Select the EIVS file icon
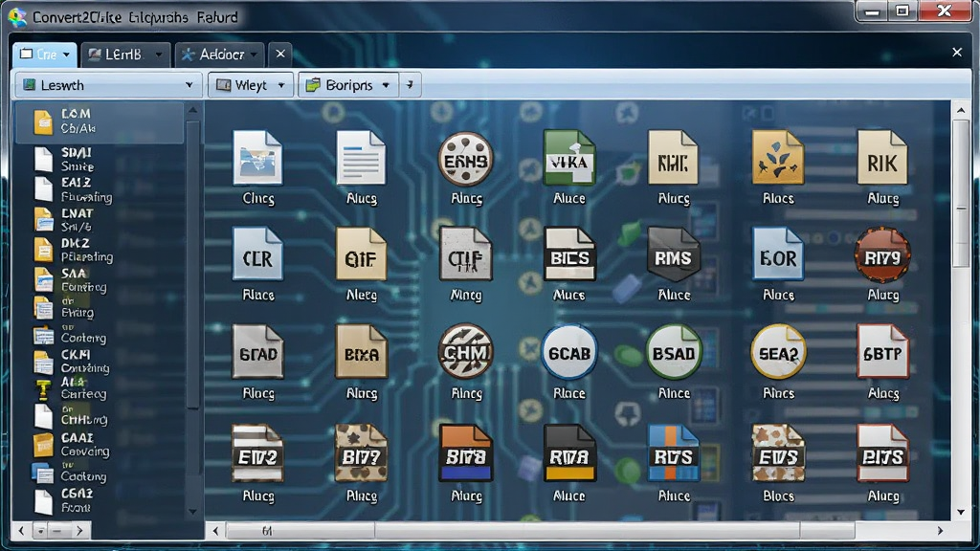Image resolution: width=980 pixels, height=551 pixels. pos(777,453)
